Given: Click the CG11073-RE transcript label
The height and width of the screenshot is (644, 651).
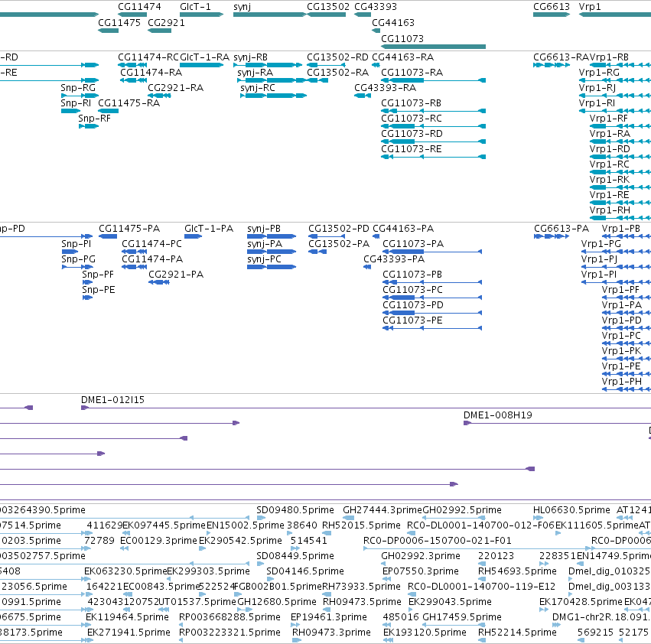Looking at the screenshot, I should coord(411,149).
